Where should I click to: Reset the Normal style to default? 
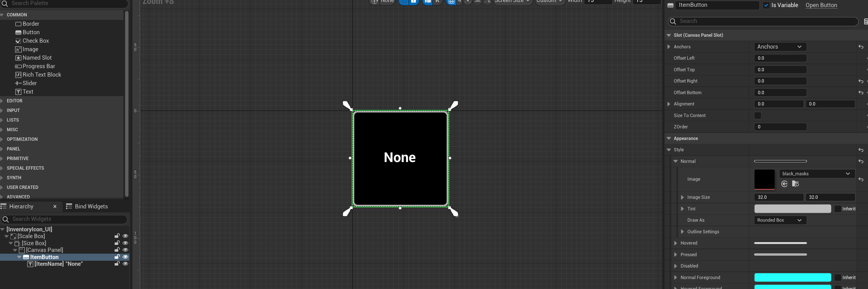861,161
